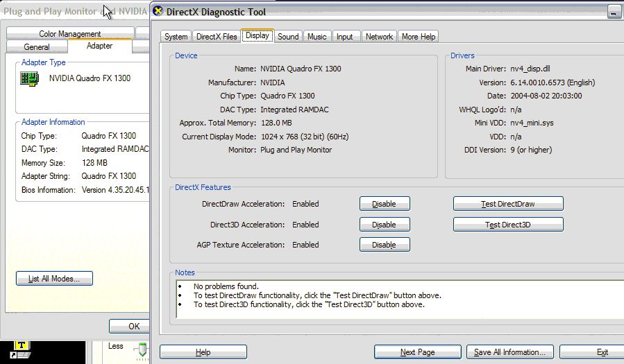The width and height of the screenshot is (624, 364).
Task: Go to the Music tab
Action: [317, 37]
